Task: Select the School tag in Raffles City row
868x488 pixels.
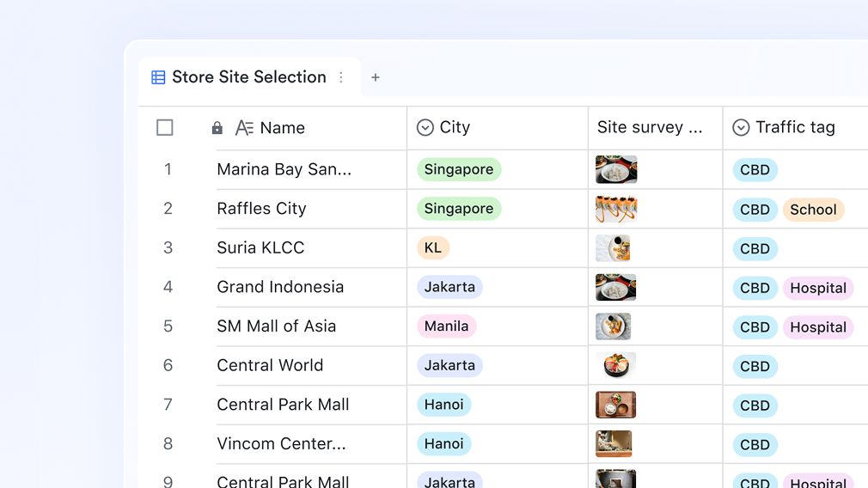Action: click(813, 210)
